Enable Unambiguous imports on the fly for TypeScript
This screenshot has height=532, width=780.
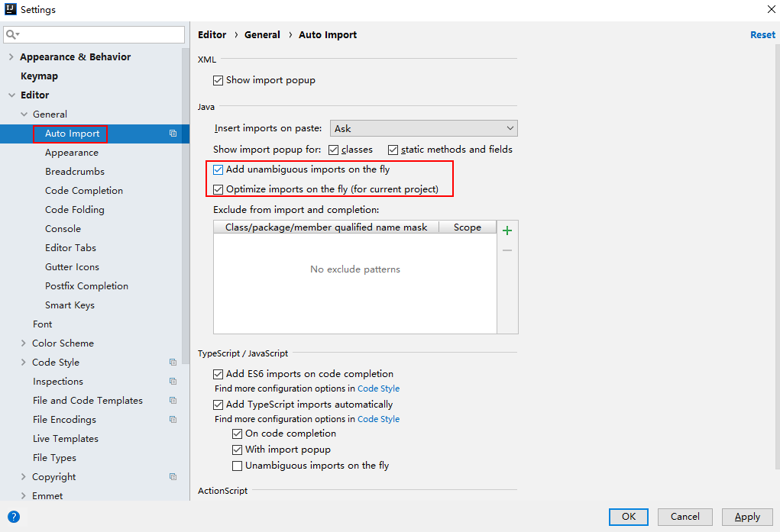[238, 466]
